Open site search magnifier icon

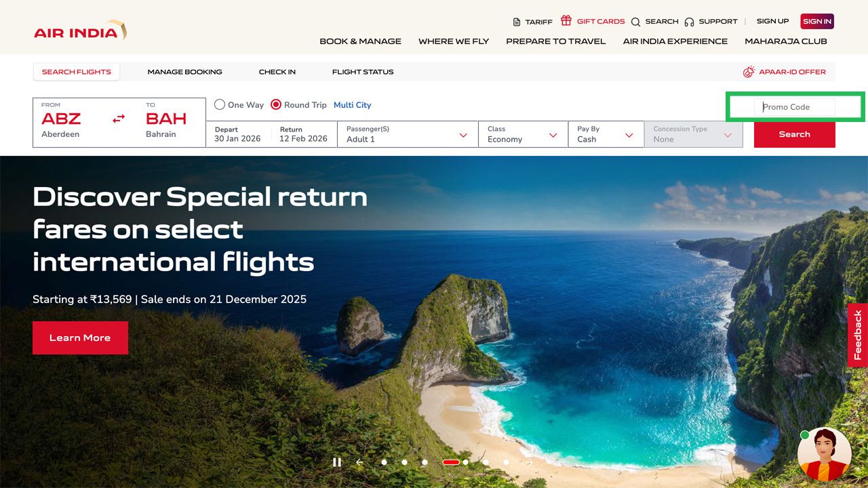635,22
